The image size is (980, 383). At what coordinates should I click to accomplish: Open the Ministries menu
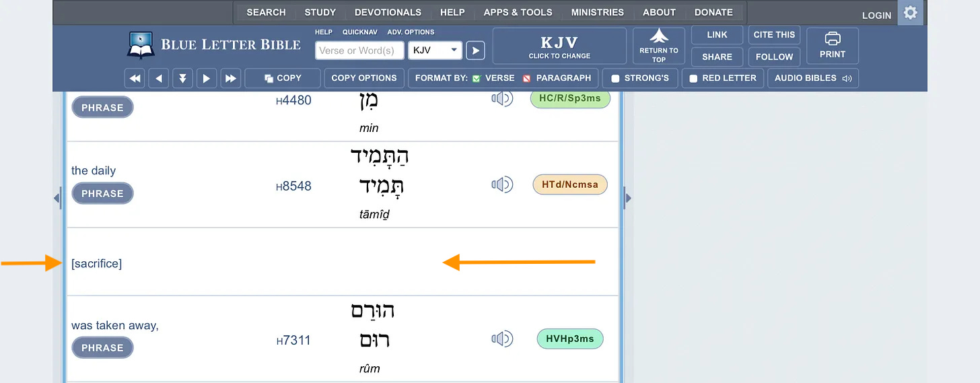pyautogui.click(x=597, y=12)
